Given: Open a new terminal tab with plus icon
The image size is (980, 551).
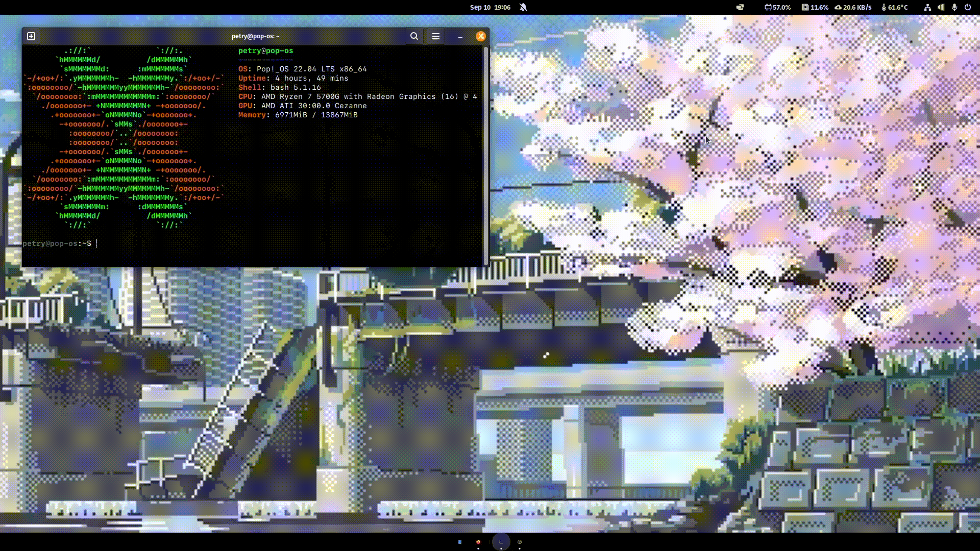Looking at the screenshot, I should (31, 36).
